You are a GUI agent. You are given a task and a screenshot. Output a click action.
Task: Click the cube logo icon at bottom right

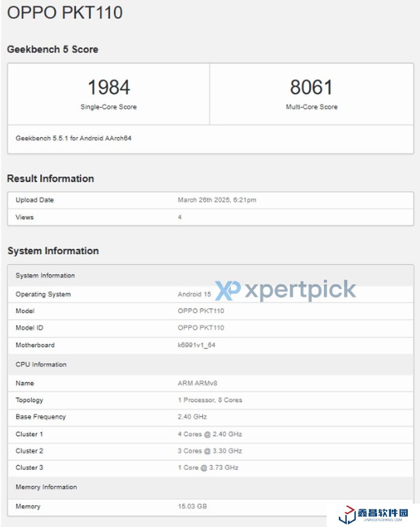(x=347, y=514)
